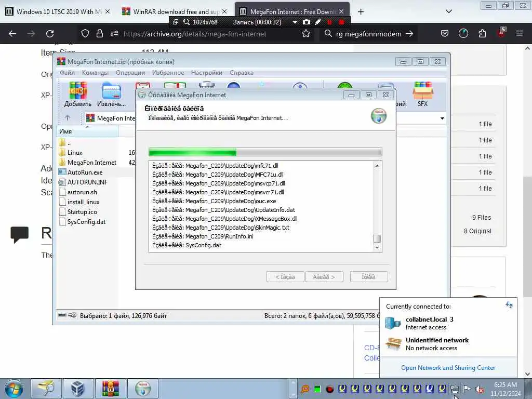Open Network and Sharing Center link

pyautogui.click(x=448, y=367)
